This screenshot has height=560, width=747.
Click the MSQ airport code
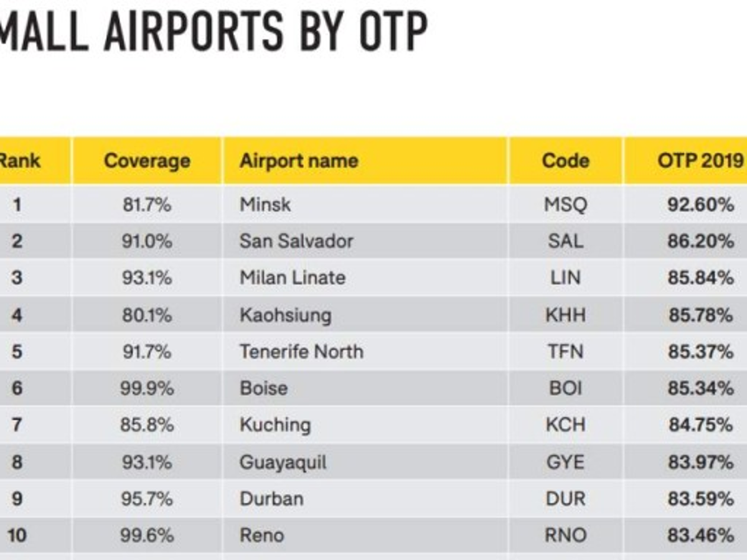coord(565,205)
